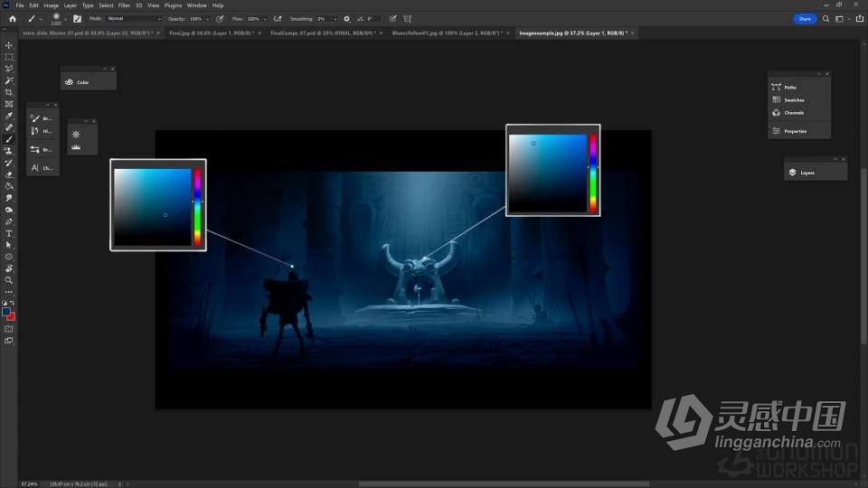Select the Paint Bucket tool
The image size is (868, 488).
tap(9, 186)
